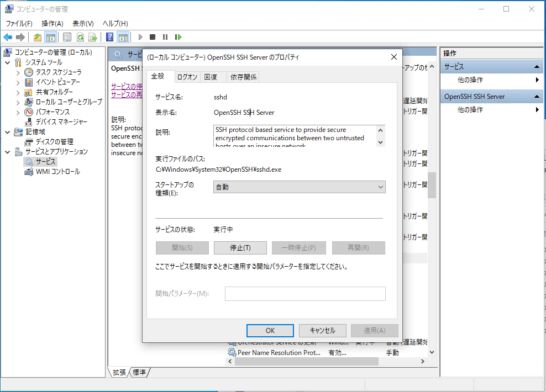Click the services list horizontal scrollbar
This screenshot has width=546, height=392.
pyautogui.click(x=307, y=362)
